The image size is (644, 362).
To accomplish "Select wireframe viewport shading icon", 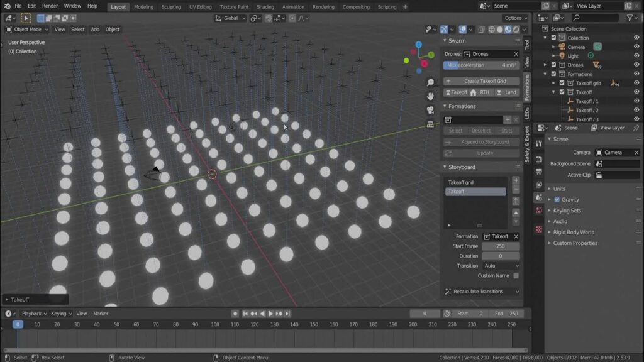I will [492, 30].
